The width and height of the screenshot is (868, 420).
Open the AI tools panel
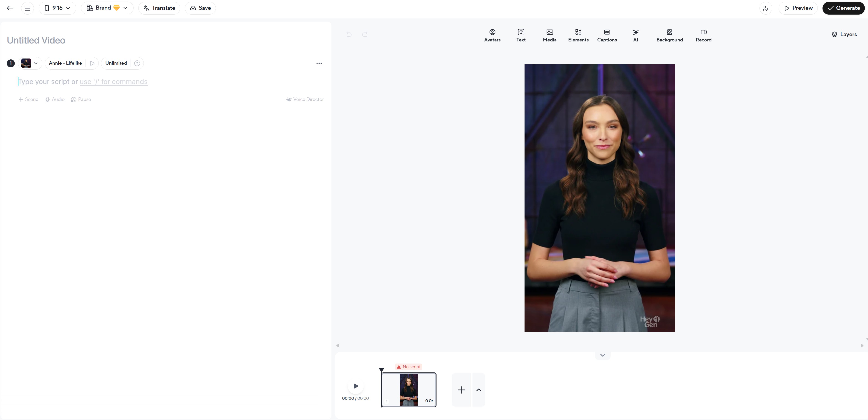click(635, 35)
